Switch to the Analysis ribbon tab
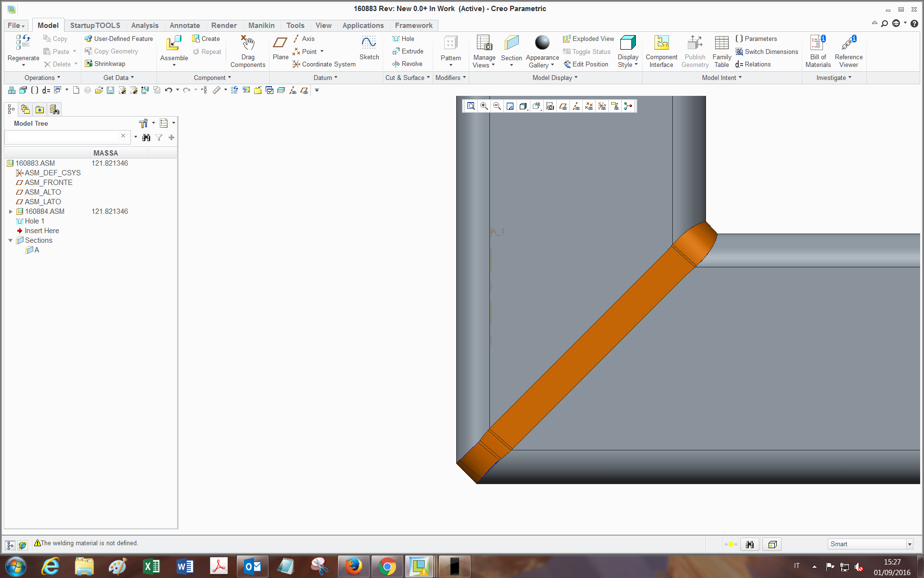This screenshot has height=578, width=924. pos(144,26)
